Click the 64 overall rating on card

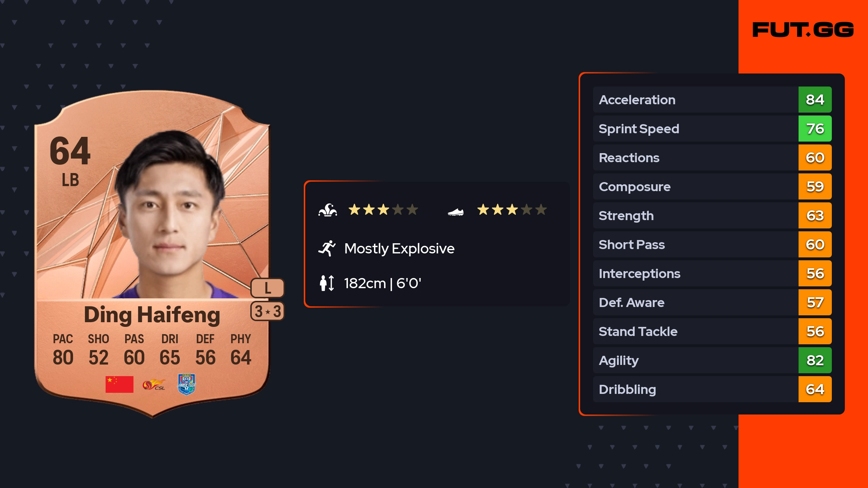coord(70,151)
